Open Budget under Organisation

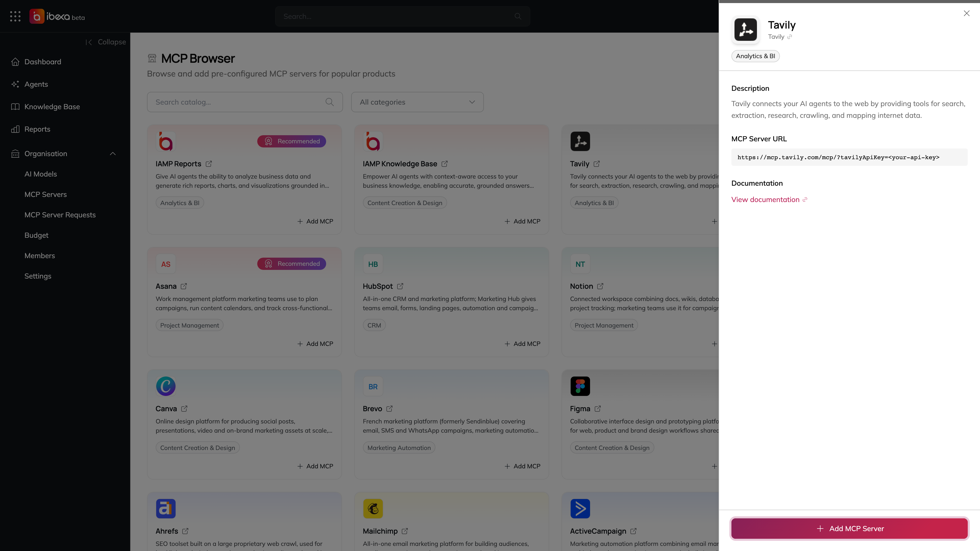(x=36, y=235)
